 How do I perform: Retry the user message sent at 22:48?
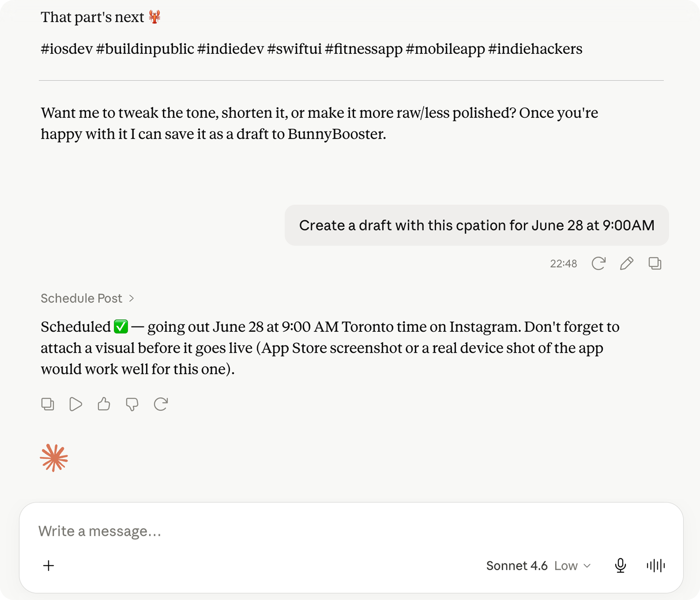coord(598,263)
